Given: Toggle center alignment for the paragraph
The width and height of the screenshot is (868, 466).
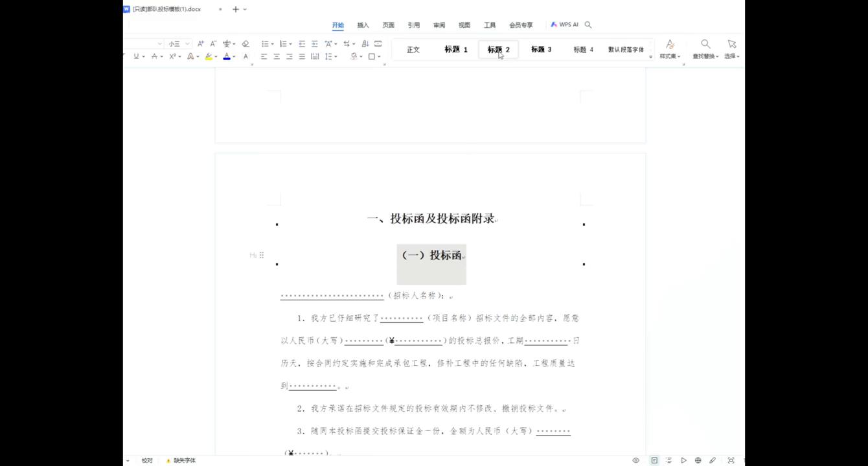Looking at the screenshot, I should [277, 57].
